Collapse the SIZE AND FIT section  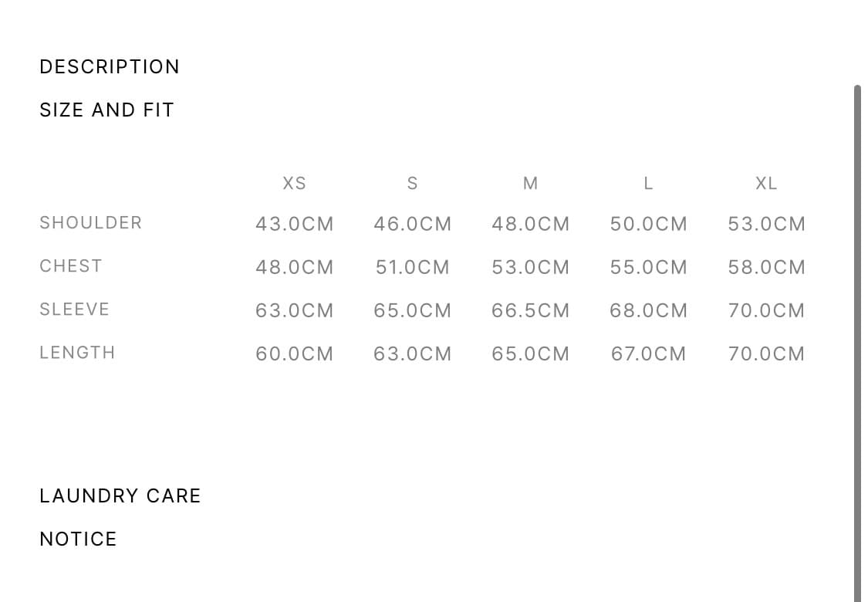coord(106,110)
